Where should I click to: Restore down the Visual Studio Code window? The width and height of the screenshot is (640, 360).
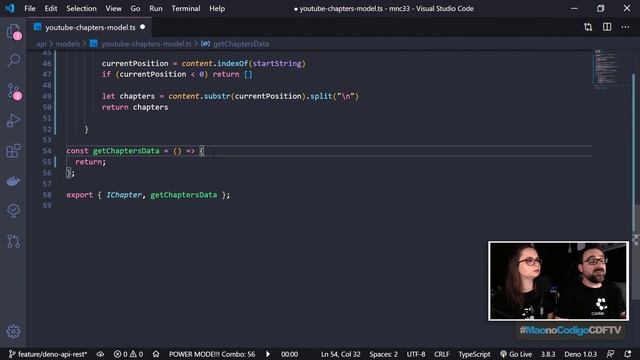tap(600, 8)
